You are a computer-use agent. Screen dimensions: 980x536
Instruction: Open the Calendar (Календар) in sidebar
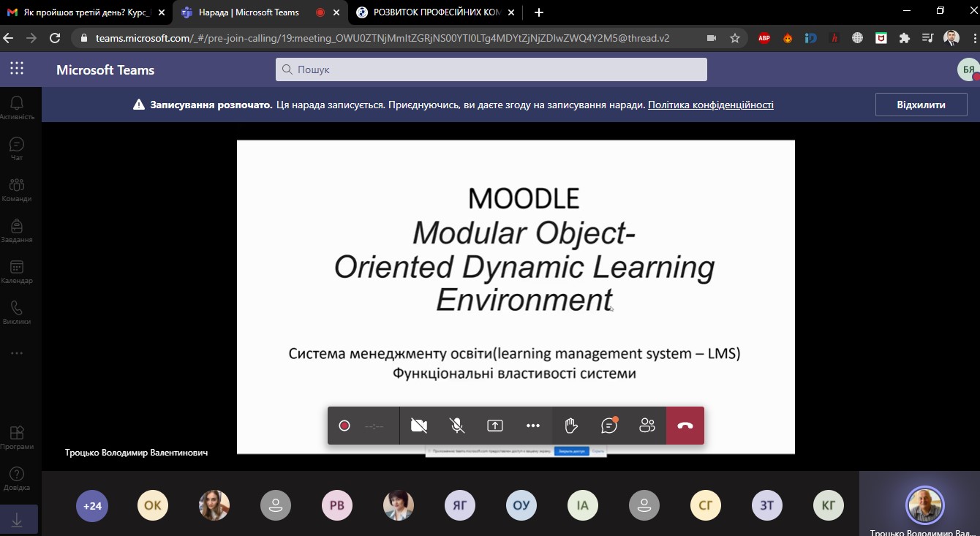pyautogui.click(x=17, y=271)
